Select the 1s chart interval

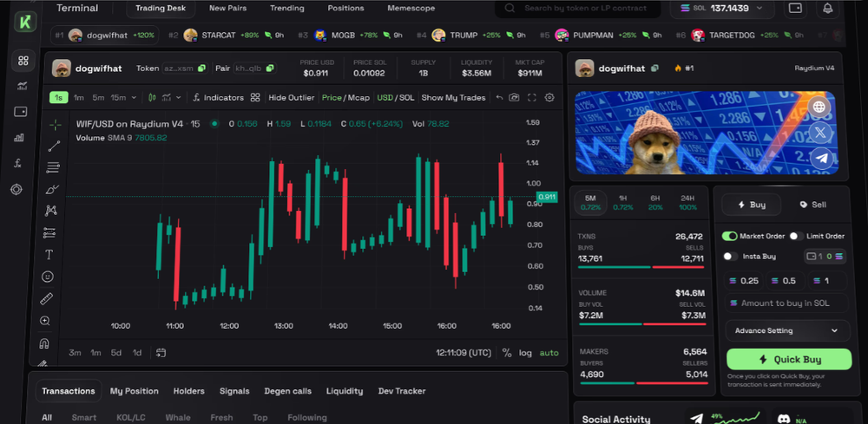point(59,97)
